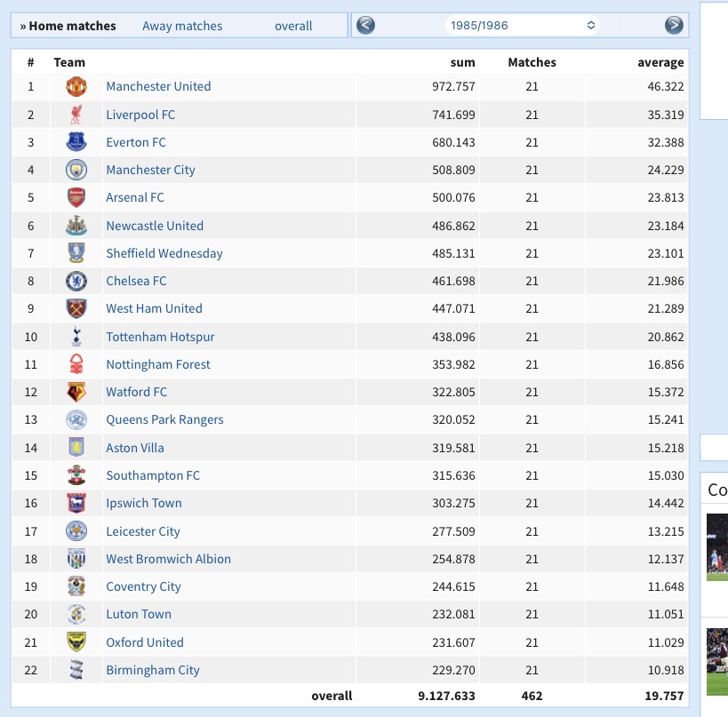Click the sum column header
This screenshot has height=717, width=728.
click(x=462, y=62)
